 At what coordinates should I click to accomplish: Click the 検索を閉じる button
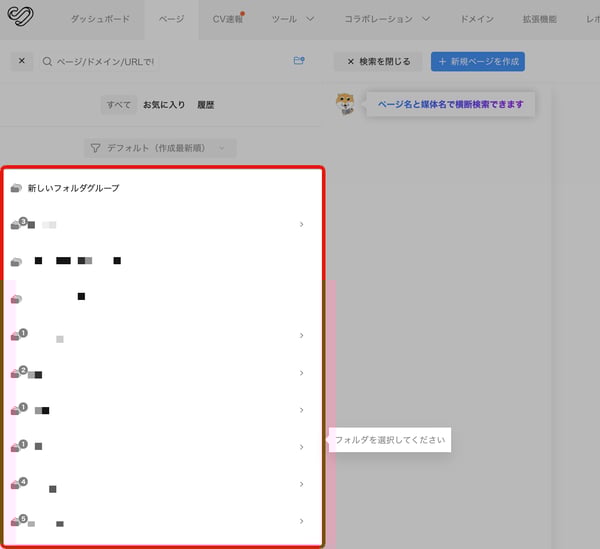click(x=378, y=62)
